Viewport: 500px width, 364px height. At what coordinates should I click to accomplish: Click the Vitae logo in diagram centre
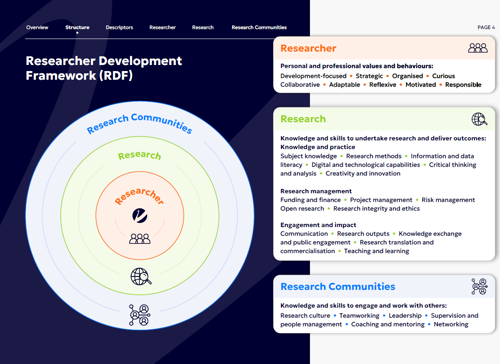pyautogui.click(x=140, y=215)
